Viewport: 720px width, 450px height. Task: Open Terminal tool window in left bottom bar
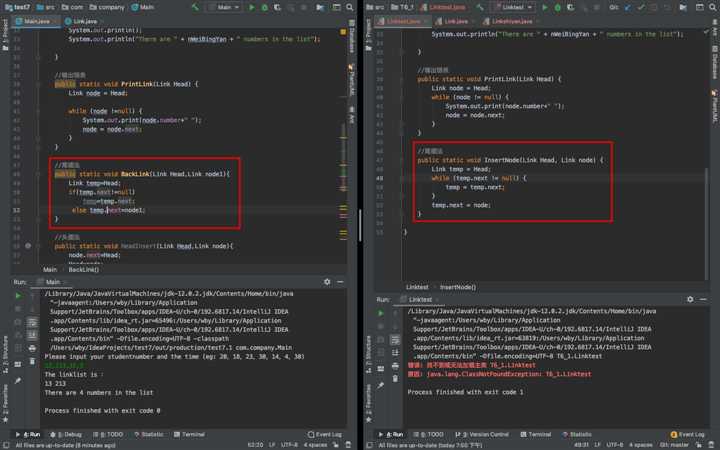(x=189, y=434)
